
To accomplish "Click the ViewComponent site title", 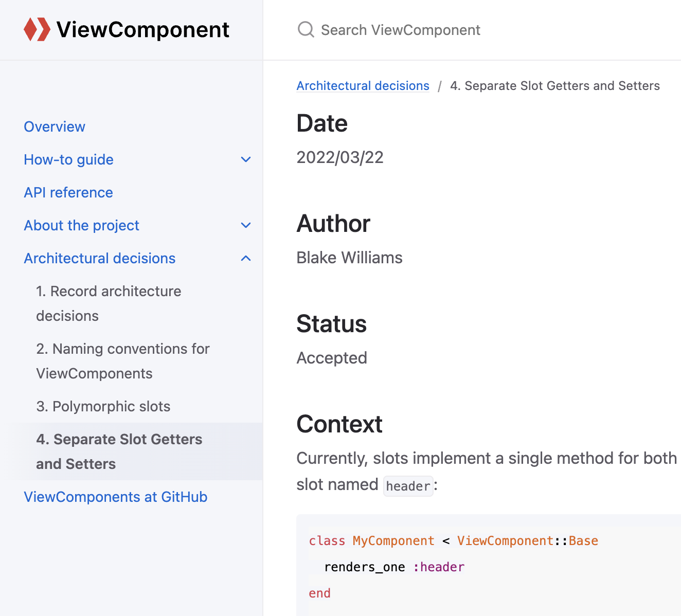I will tap(143, 29).
